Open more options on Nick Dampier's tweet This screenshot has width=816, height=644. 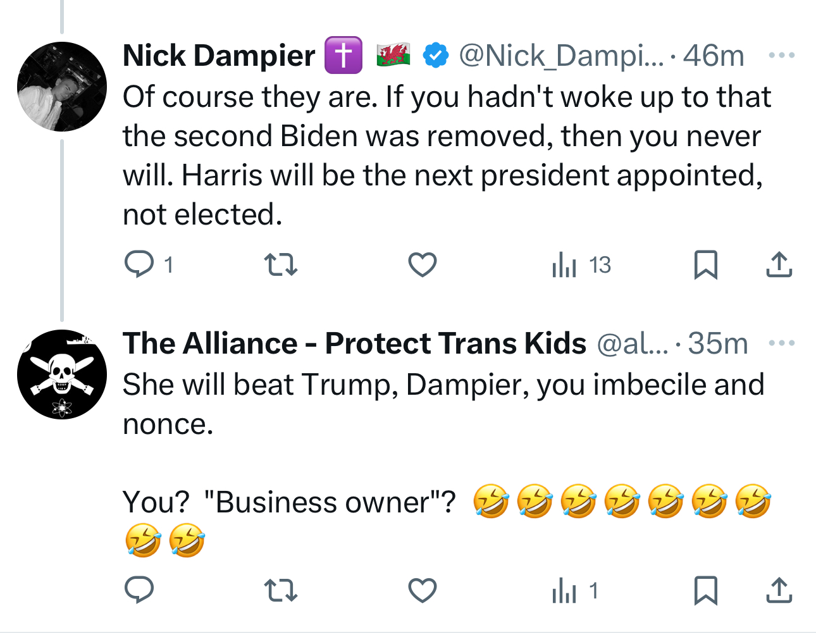coord(781,56)
